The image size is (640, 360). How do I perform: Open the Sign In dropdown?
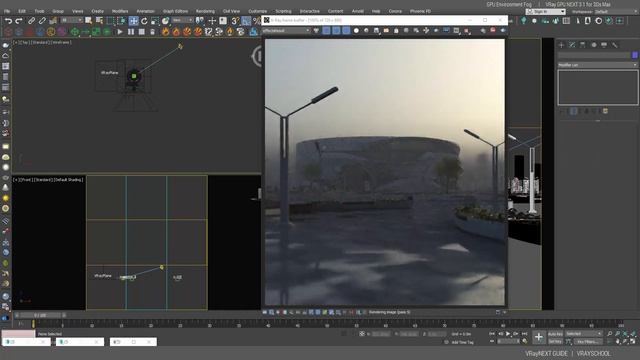546,12
